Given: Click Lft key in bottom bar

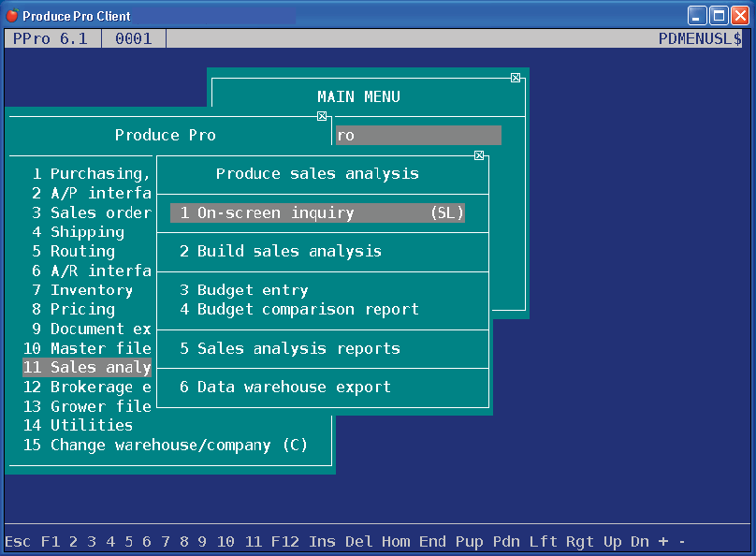Looking at the screenshot, I should coord(544,542).
